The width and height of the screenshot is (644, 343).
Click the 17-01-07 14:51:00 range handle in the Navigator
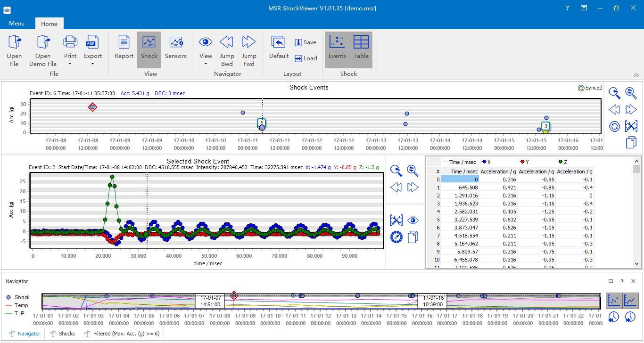pyautogui.click(x=210, y=301)
